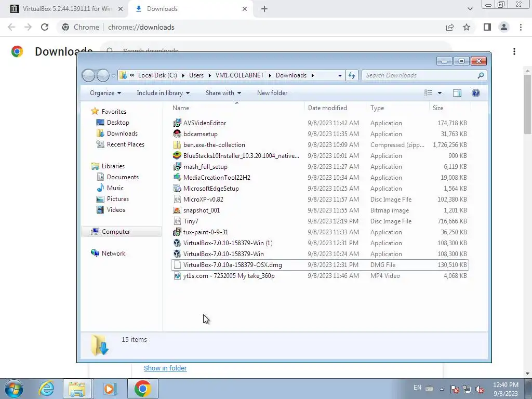Expand the Chrome tab search chevron
The width and height of the screenshot is (532, 399).
point(470,9)
